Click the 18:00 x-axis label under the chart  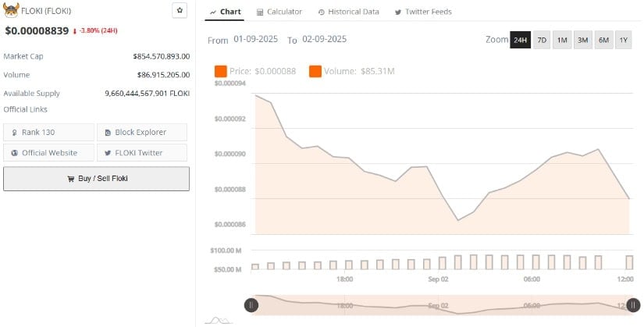[344, 279]
